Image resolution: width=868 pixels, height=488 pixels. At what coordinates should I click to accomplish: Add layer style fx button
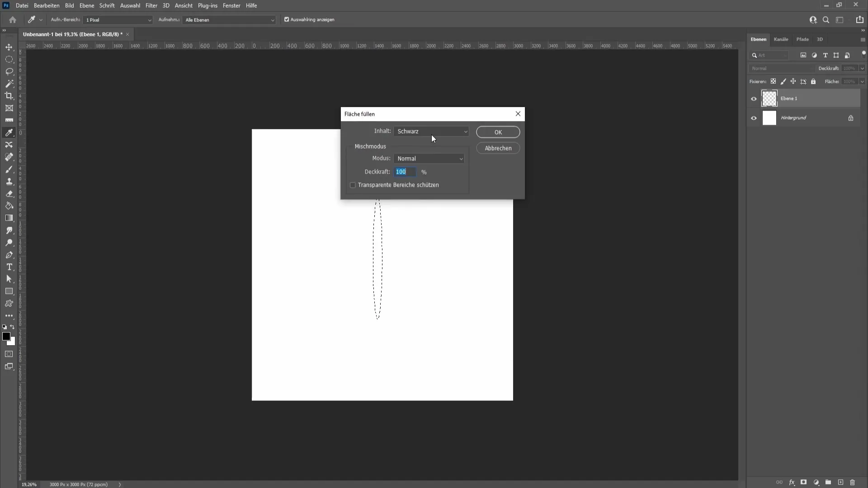tap(792, 483)
